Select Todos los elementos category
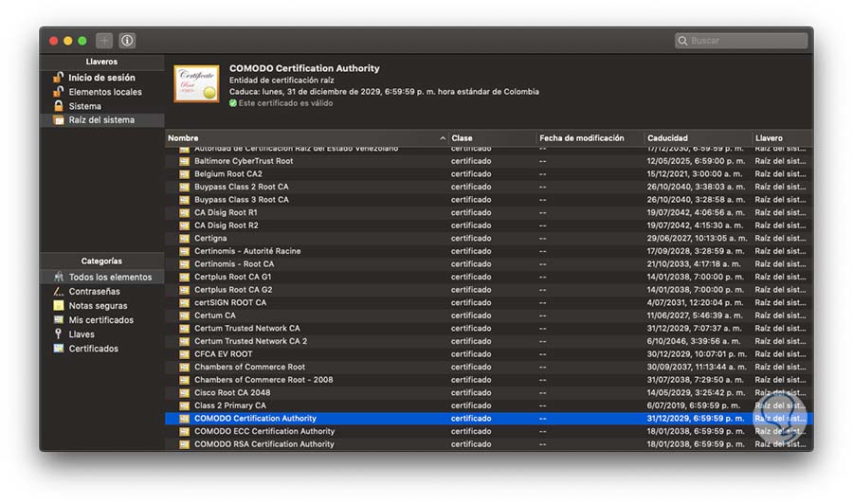Screen dimensions: 853x504 click(x=101, y=277)
